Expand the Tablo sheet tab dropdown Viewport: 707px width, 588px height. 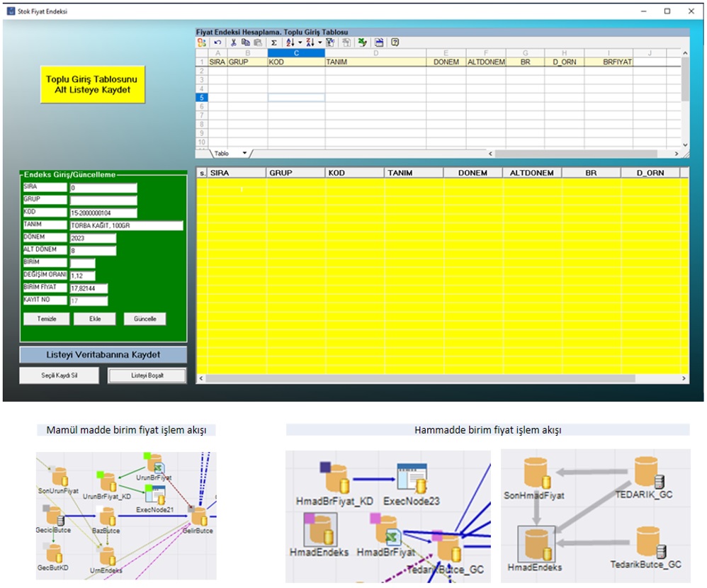click(245, 153)
